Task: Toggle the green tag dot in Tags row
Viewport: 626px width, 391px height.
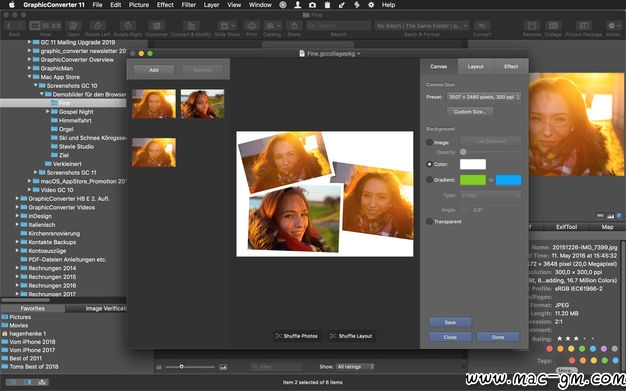Action: point(604,360)
